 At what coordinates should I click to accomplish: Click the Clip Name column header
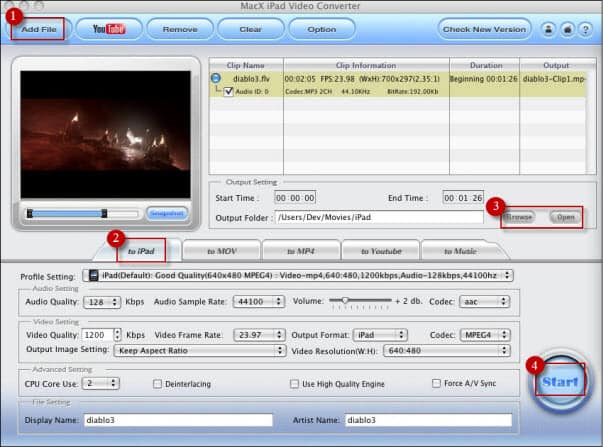tap(245, 65)
